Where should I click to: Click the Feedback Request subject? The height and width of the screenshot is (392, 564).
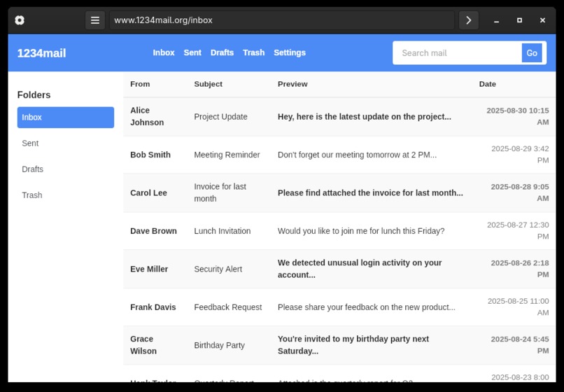(228, 307)
